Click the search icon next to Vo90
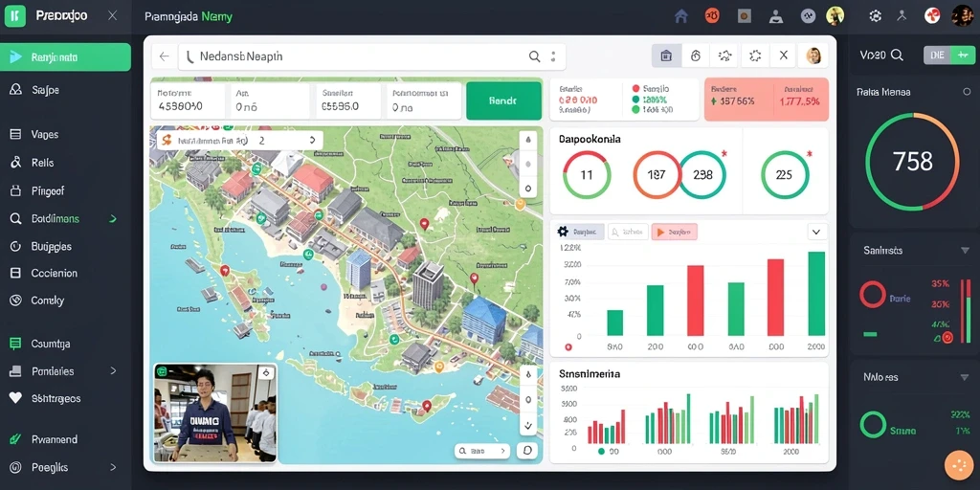Image resolution: width=980 pixels, height=490 pixels. pos(897,55)
